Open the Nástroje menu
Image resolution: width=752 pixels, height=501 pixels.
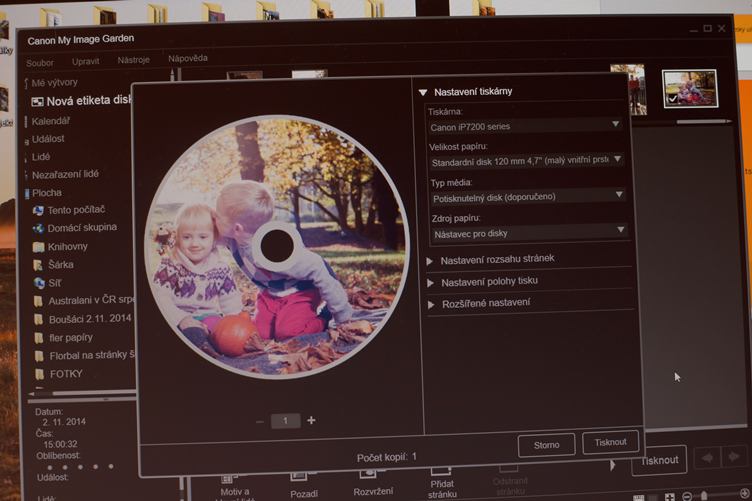click(133, 60)
